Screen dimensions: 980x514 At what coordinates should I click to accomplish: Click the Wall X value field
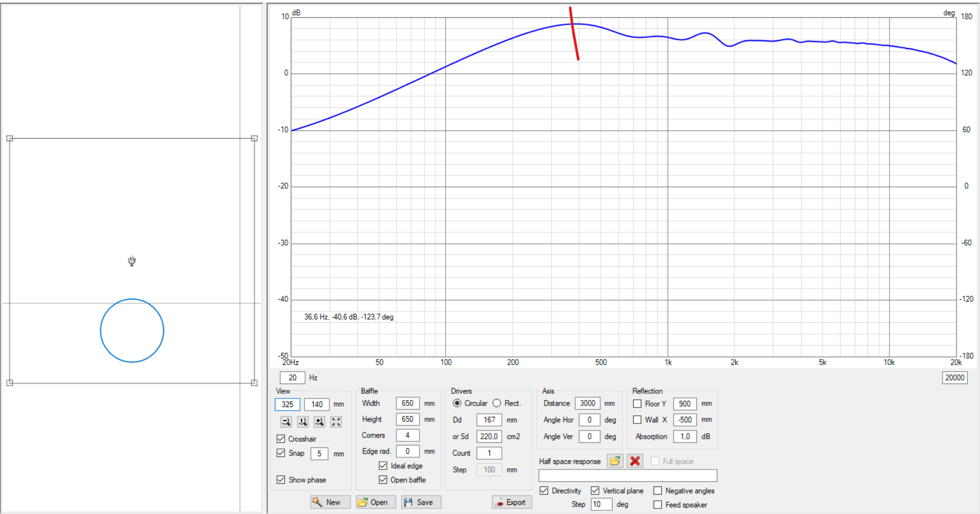click(x=685, y=420)
